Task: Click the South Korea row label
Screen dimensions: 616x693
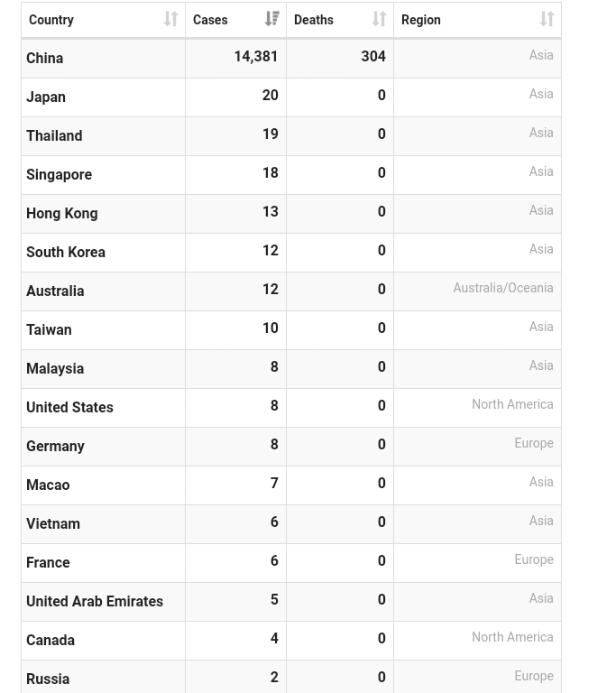Action: pyautogui.click(x=66, y=253)
